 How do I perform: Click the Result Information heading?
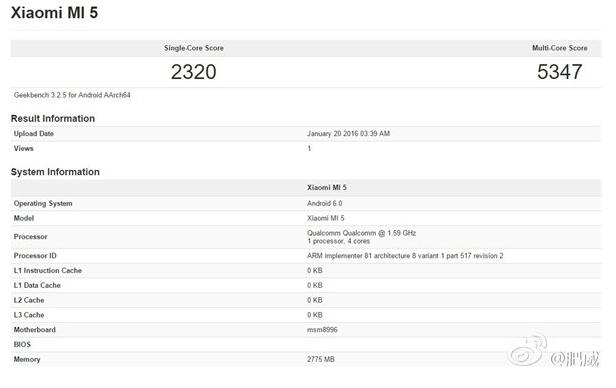click(53, 118)
